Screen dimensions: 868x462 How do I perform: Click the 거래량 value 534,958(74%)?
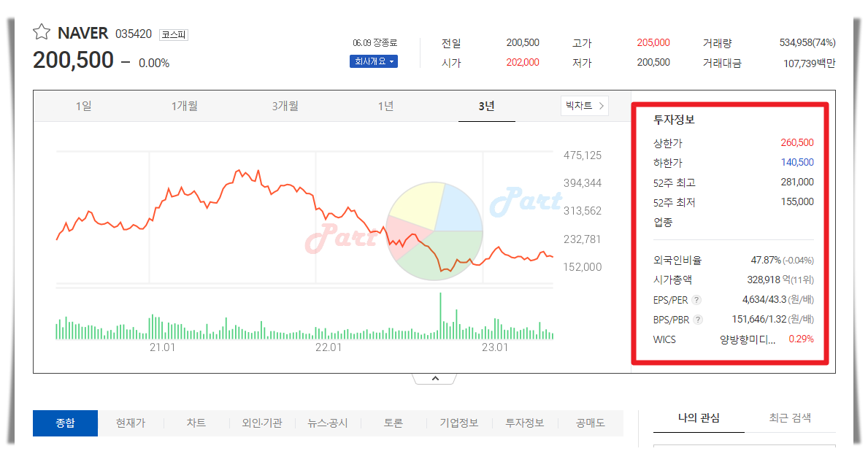click(807, 42)
